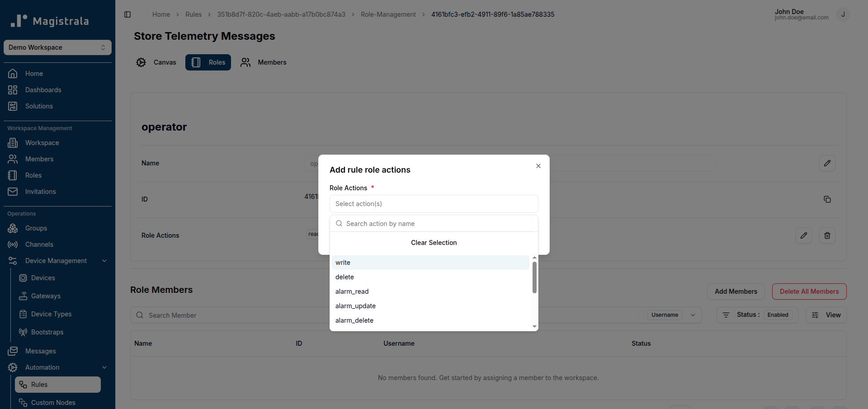Switch to the Canvas tab
The width and height of the screenshot is (868, 409).
156,62
